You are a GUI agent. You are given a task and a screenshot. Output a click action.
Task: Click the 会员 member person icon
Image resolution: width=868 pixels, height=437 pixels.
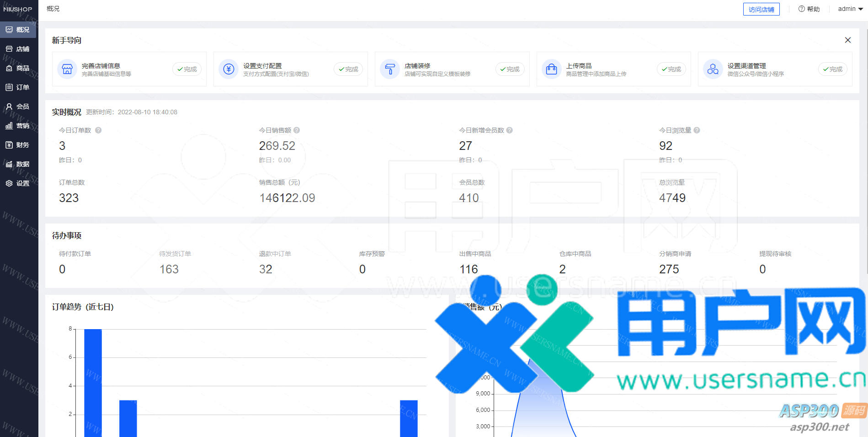[9, 107]
